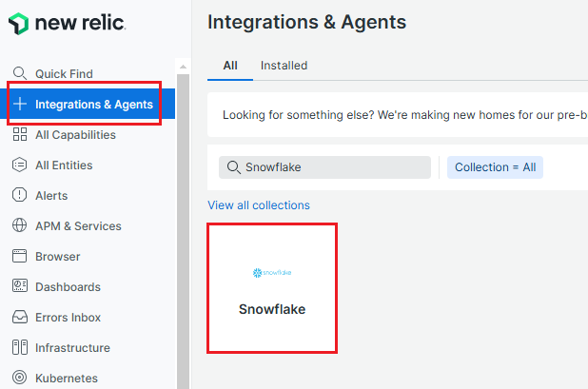Click the Snowflake search input field
The width and height of the screenshot is (588, 389).
(x=333, y=167)
